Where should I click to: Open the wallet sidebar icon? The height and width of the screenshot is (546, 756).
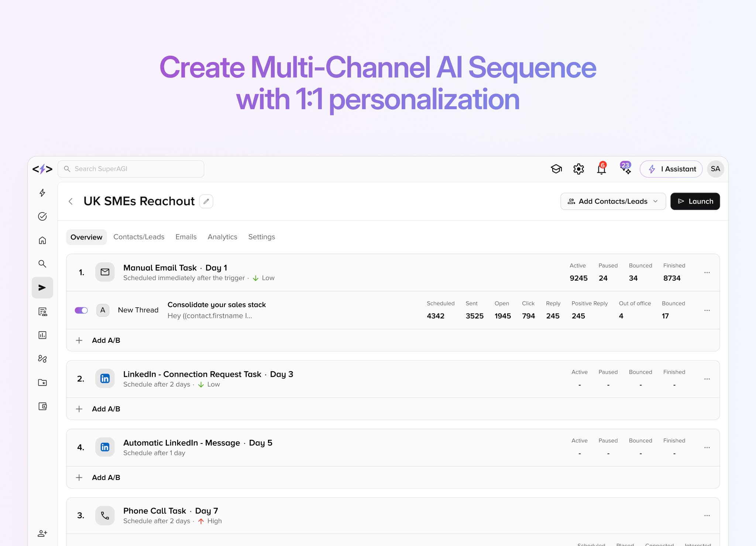click(42, 406)
